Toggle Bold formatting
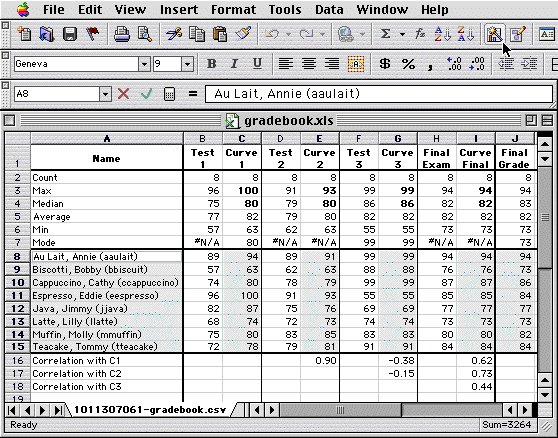The image size is (558, 438). tap(212, 64)
